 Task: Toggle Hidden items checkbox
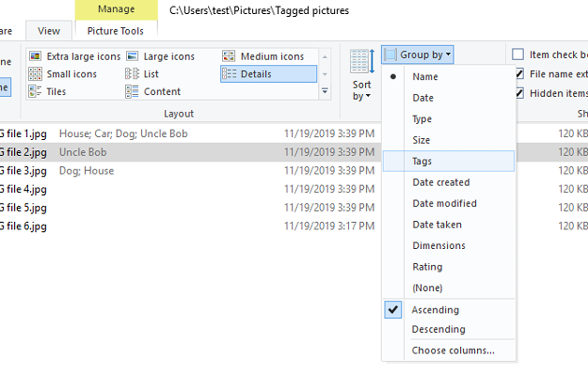coord(518,92)
